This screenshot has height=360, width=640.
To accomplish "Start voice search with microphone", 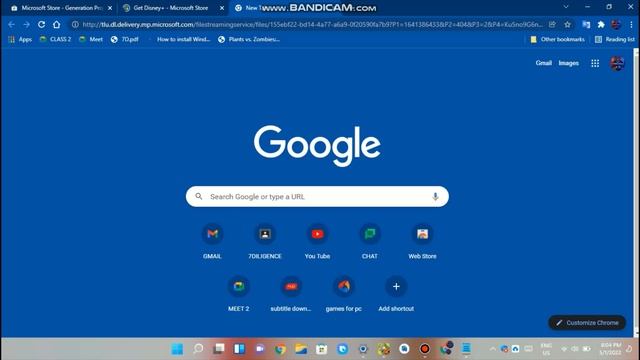I will 435,196.
